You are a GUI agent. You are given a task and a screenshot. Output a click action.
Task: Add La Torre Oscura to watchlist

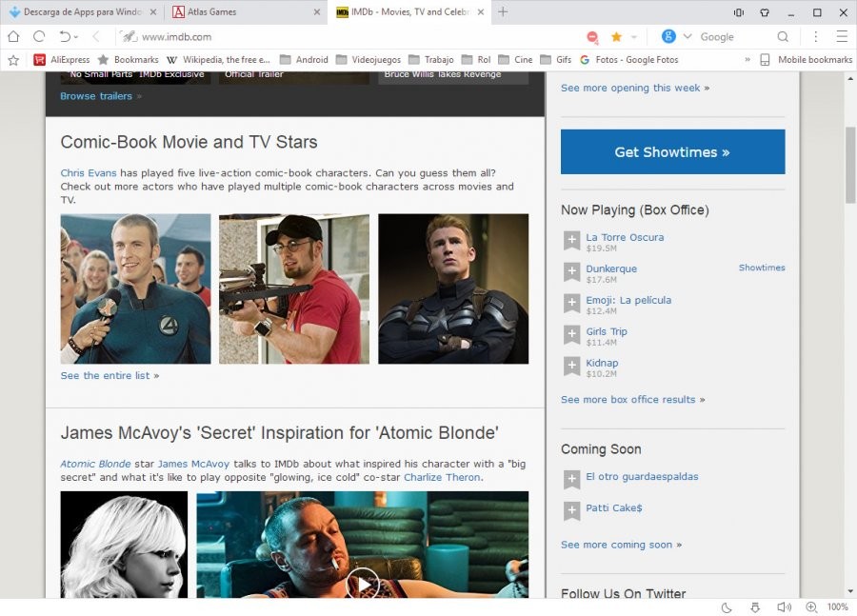click(571, 241)
